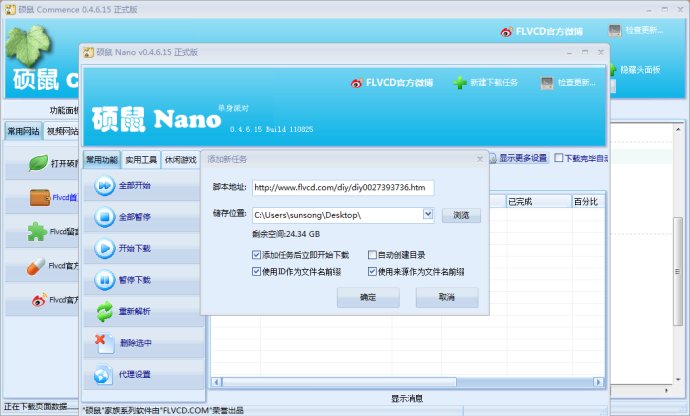The image size is (690, 416).
Task: Toggle 使用来源作为文件名前缀 checkbox
Action: click(x=372, y=272)
